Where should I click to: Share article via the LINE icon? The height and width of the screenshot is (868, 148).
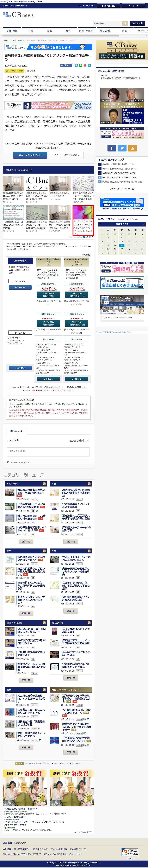point(80,65)
